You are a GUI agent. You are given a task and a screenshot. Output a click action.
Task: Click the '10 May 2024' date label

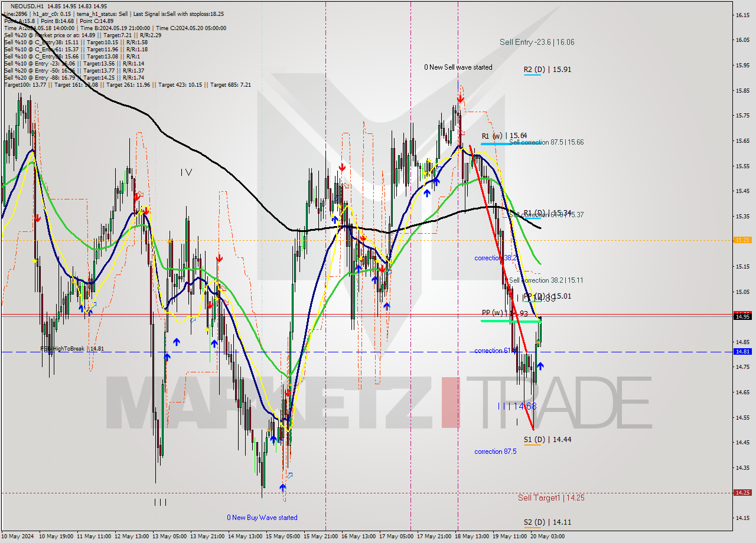18,537
